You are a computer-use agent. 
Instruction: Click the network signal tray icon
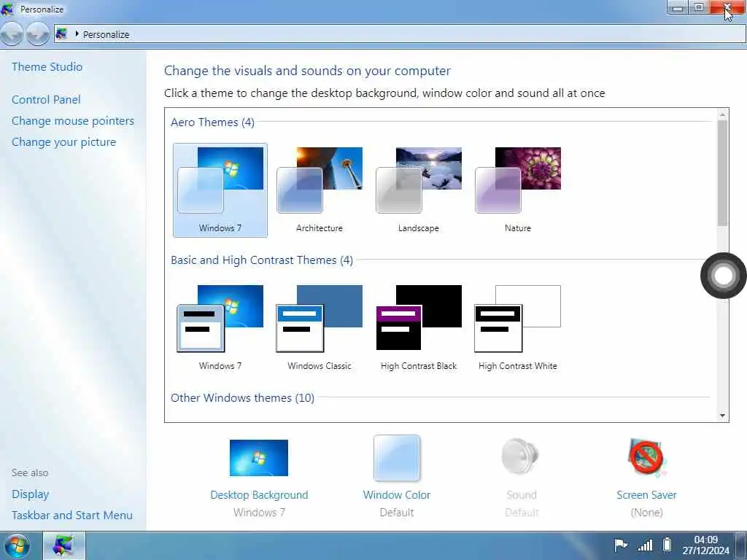point(645,544)
